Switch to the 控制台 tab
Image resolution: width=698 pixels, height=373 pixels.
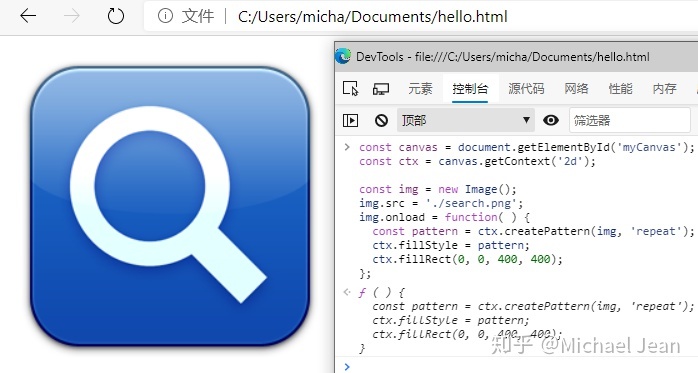pos(470,89)
